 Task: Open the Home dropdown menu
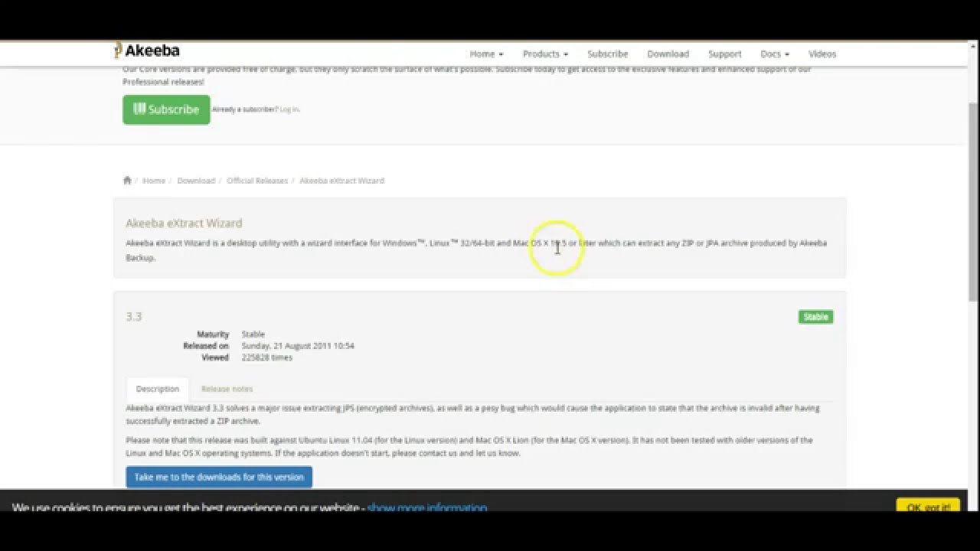(486, 54)
